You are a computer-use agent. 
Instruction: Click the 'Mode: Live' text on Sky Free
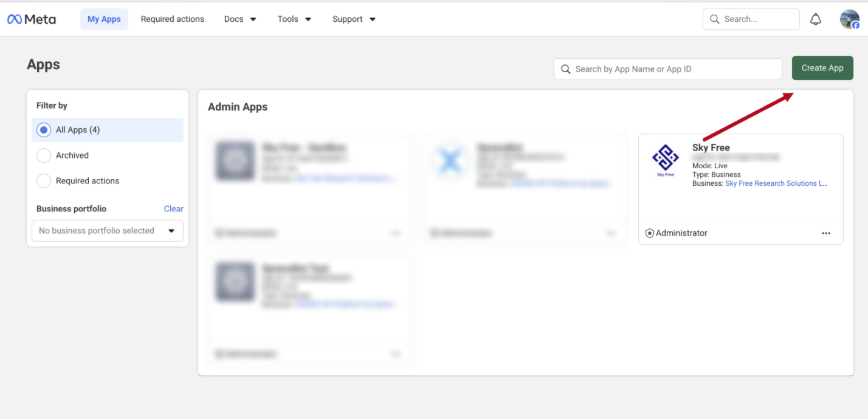point(709,166)
